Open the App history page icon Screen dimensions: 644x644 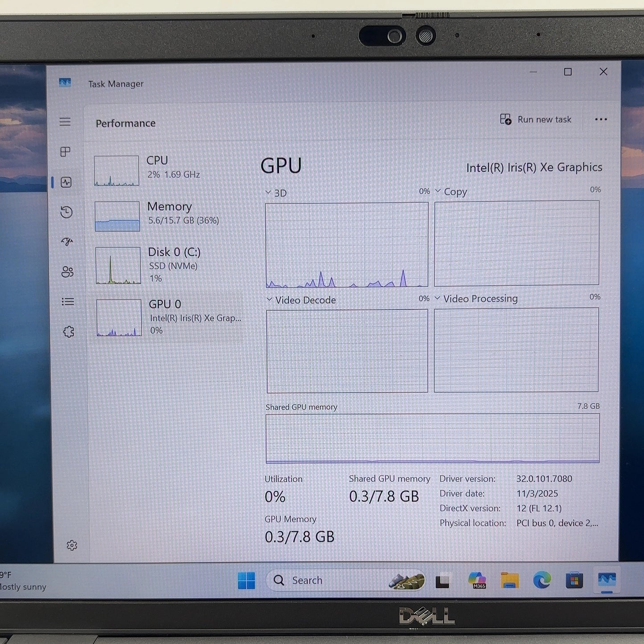[x=66, y=212]
